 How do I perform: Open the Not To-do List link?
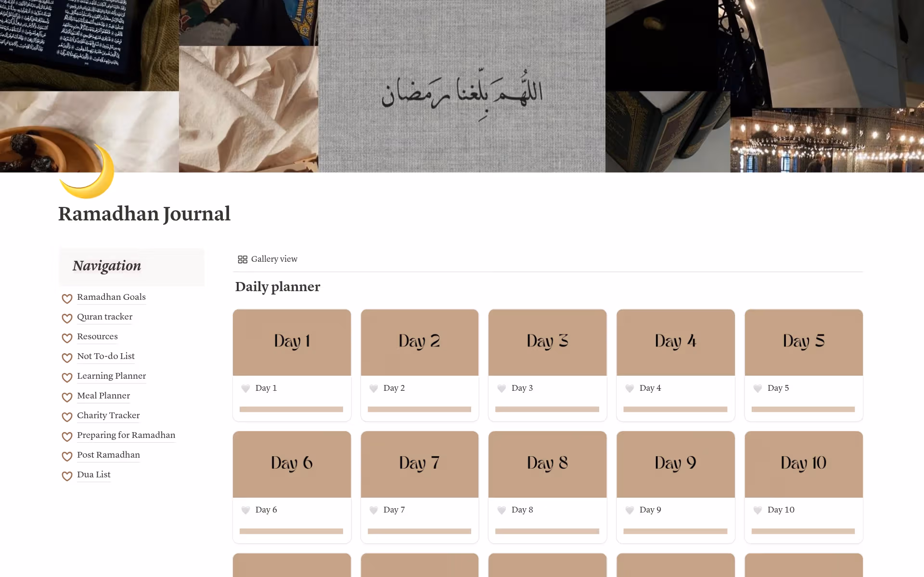coord(106,356)
